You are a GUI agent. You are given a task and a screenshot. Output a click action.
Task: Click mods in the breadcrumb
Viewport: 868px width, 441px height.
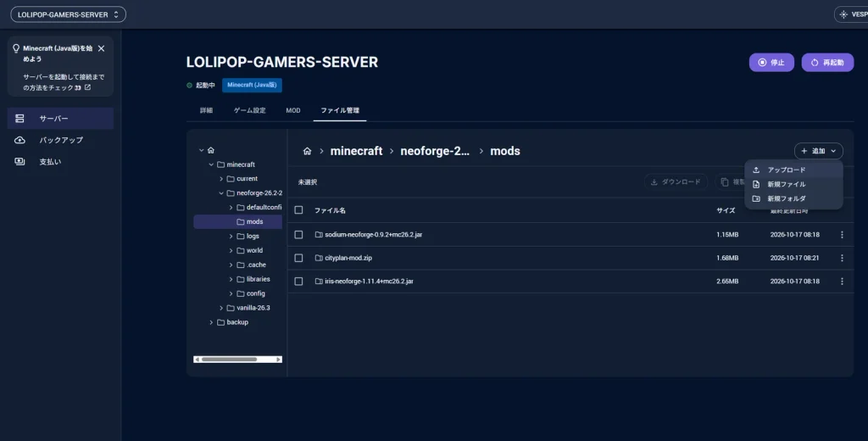pos(505,151)
